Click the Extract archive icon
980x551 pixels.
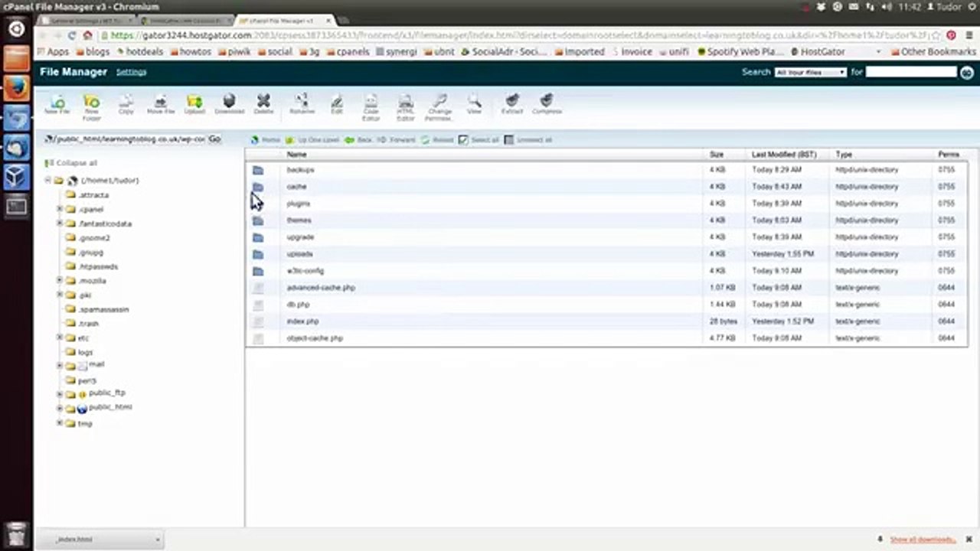click(512, 104)
